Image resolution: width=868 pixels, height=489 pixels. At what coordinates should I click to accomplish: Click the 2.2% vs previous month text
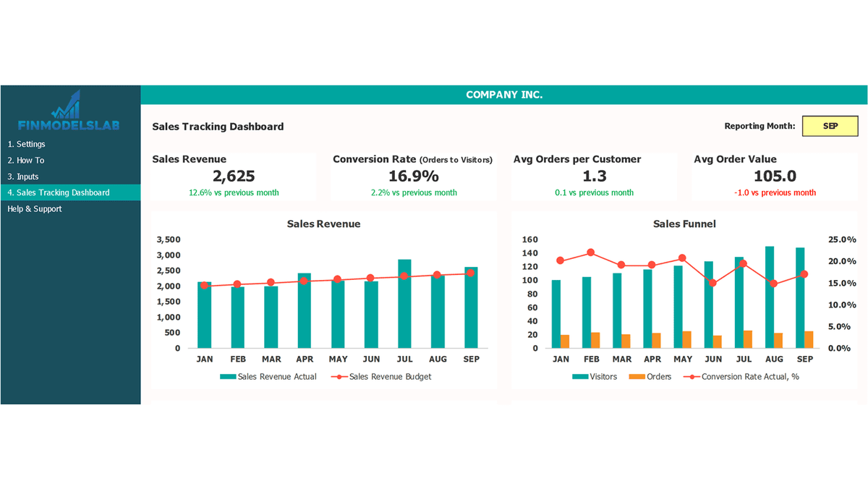(x=414, y=192)
